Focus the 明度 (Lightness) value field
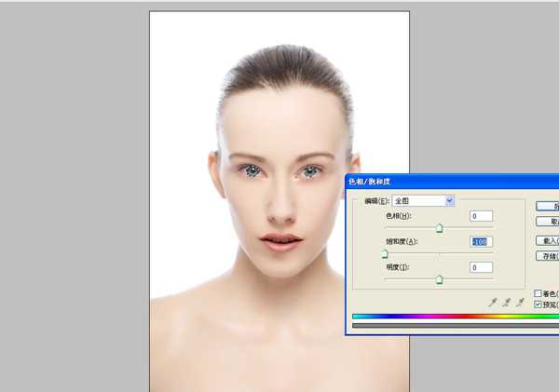Image resolution: width=559 pixels, height=392 pixels. click(481, 267)
